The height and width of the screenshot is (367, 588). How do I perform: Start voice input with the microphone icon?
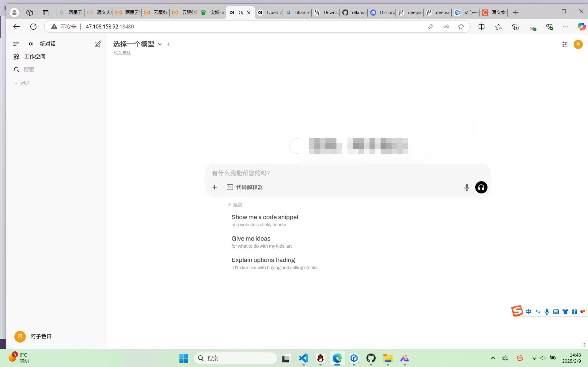(467, 187)
